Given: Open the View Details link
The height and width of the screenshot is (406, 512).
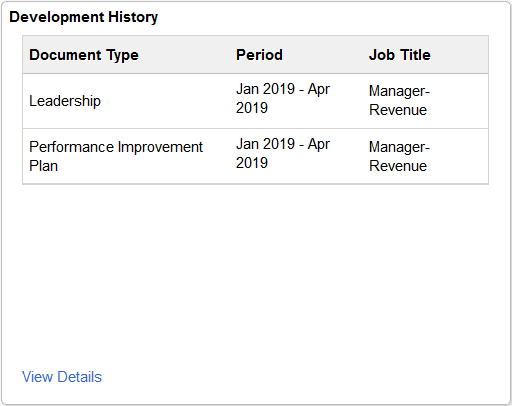Looking at the screenshot, I should click(62, 377).
